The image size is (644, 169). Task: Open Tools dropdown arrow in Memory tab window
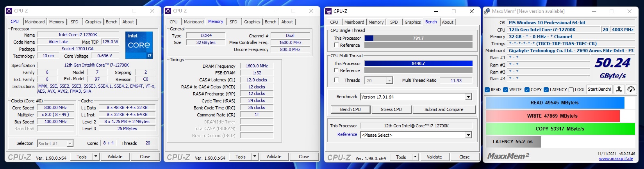tap(255, 157)
